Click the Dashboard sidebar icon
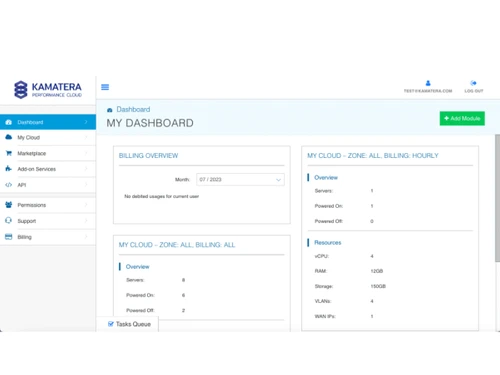Image resolution: width=500 pixels, height=375 pixels. pyautogui.click(x=9, y=122)
